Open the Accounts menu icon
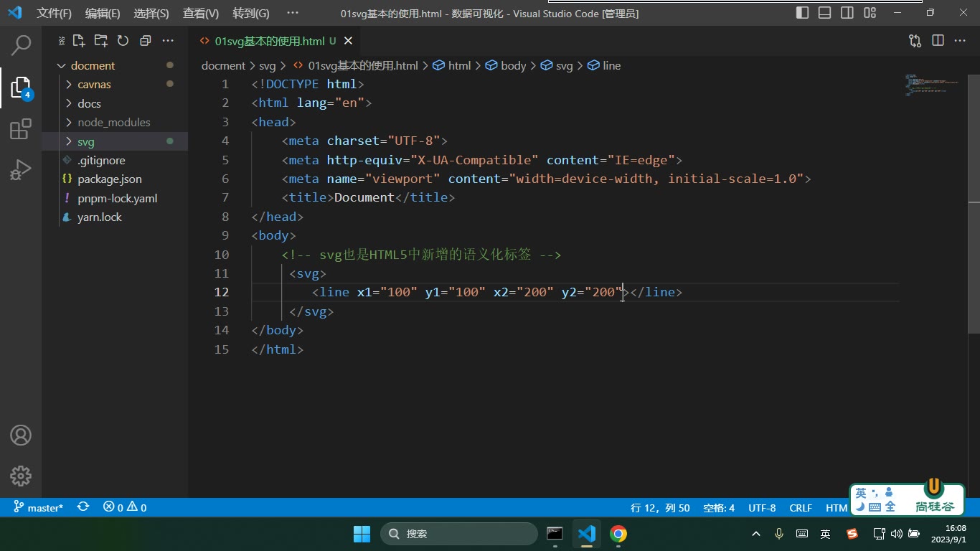Image resolution: width=980 pixels, height=551 pixels. pyautogui.click(x=21, y=435)
